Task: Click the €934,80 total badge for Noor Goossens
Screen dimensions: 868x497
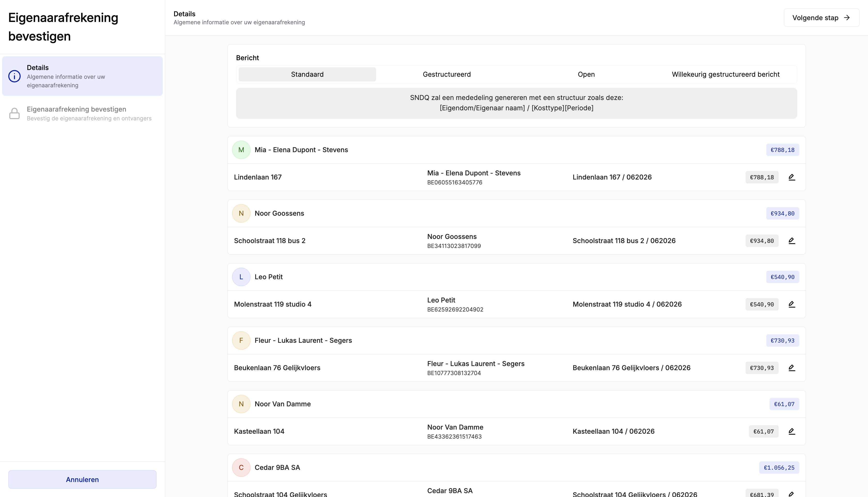Action: pyautogui.click(x=782, y=213)
